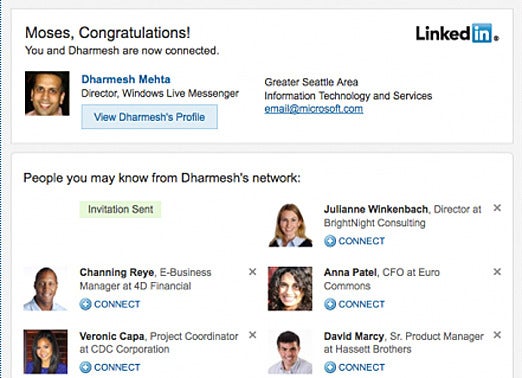This screenshot has height=378, width=522.
Task: Dismiss David Marcy suggestion with X
Action: tap(497, 335)
